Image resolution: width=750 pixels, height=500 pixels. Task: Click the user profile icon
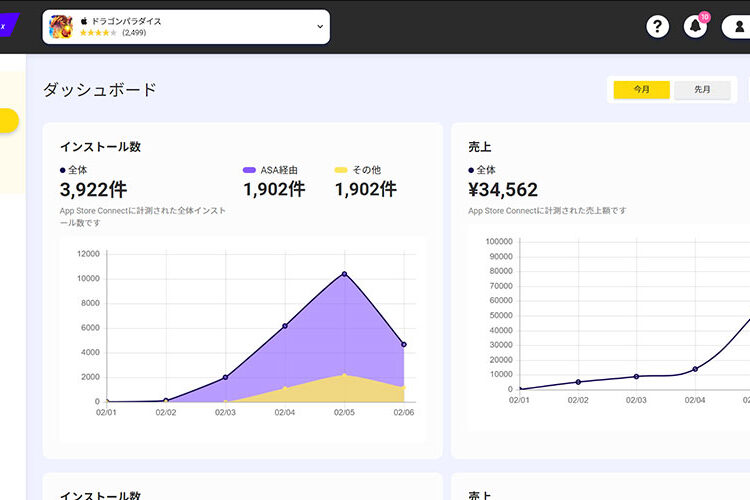tap(736, 27)
